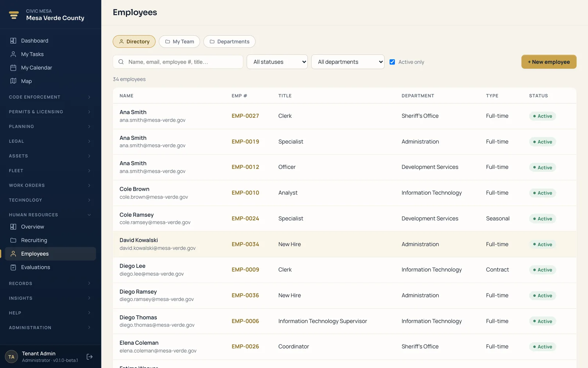Expand the Planning section
This screenshot has height=368, width=588.
[x=50, y=127]
